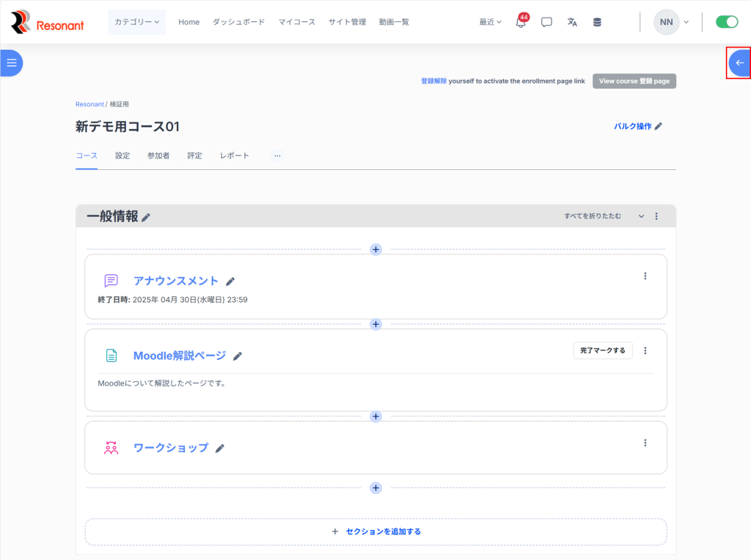Toggle the edit mode switch off
This screenshot has width=751, height=560.
[x=726, y=22]
